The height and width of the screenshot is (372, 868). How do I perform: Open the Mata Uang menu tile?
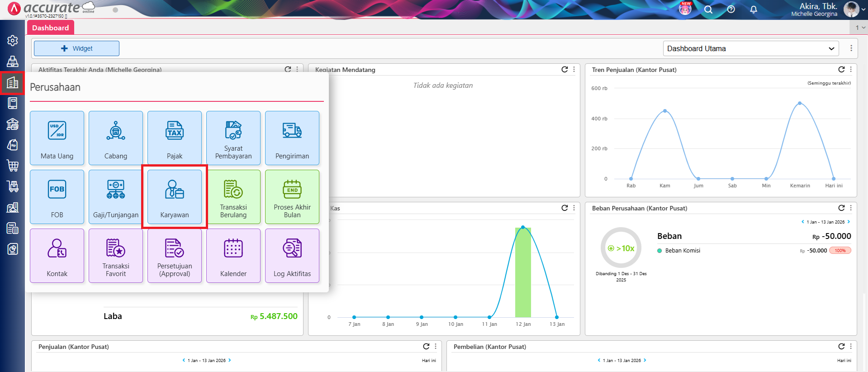(x=57, y=138)
